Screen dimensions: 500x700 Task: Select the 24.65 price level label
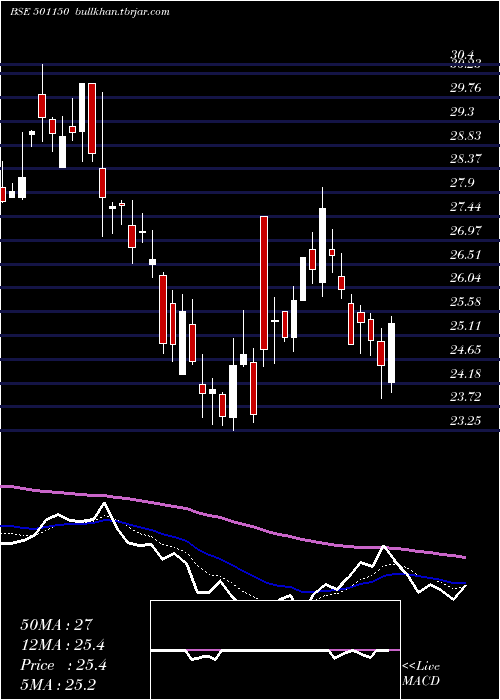466,350
